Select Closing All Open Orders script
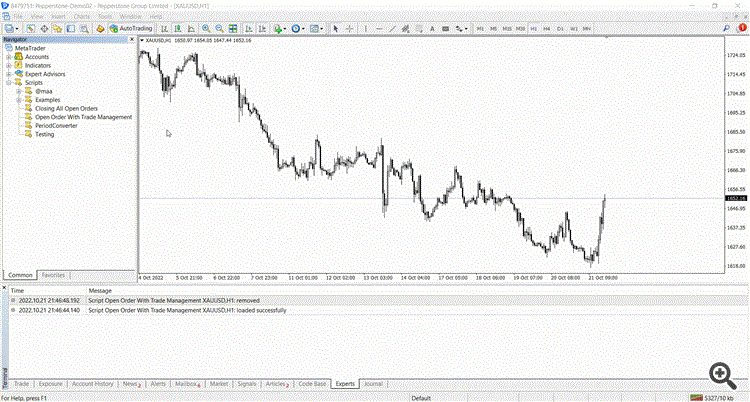The height and width of the screenshot is (402, 750). [66, 109]
